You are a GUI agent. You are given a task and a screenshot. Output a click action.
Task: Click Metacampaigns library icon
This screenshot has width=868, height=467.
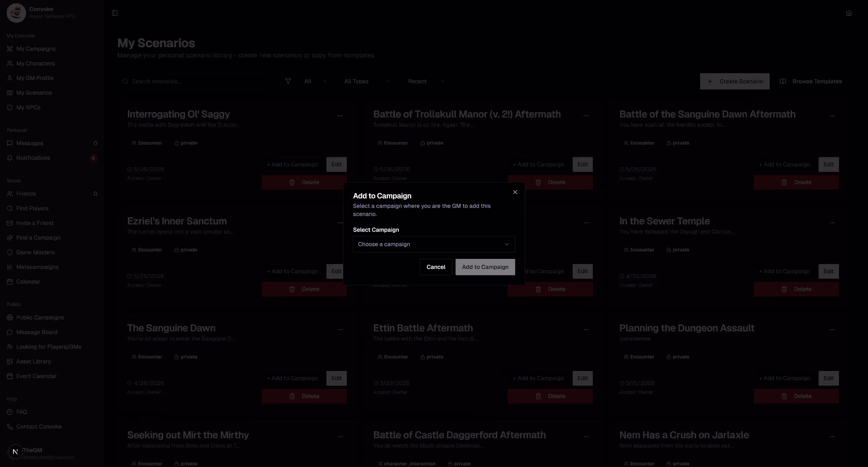10,267
